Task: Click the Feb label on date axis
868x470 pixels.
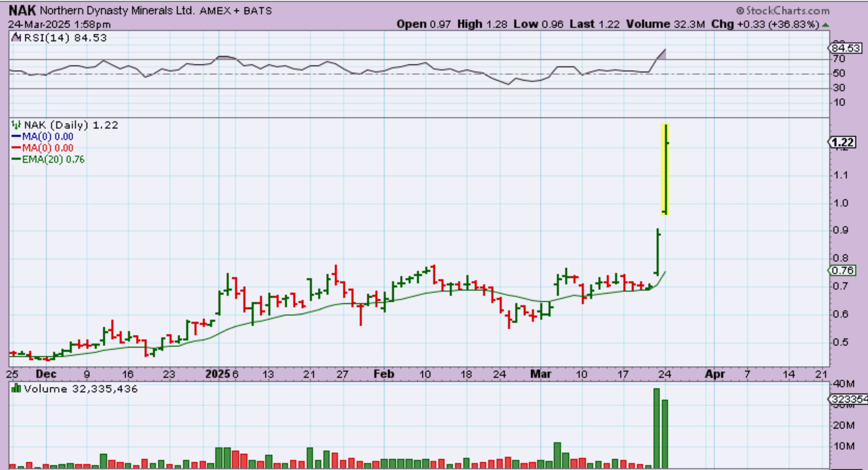Action: [x=384, y=374]
